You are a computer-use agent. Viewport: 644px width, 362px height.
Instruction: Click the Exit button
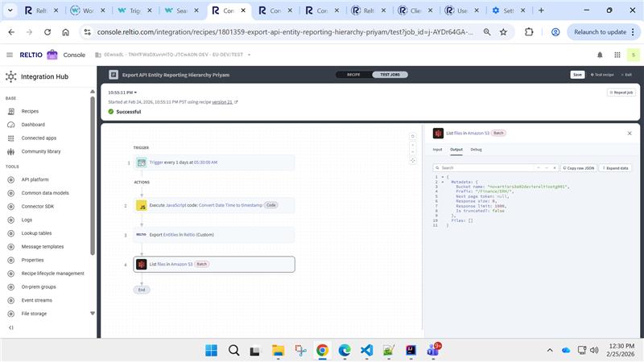pos(627,75)
